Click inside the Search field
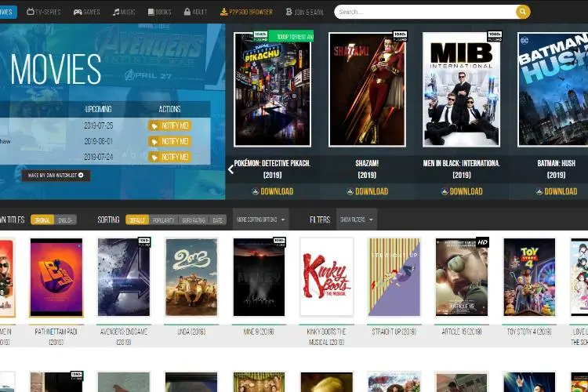The width and height of the screenshot is (588, 392). 425,12
